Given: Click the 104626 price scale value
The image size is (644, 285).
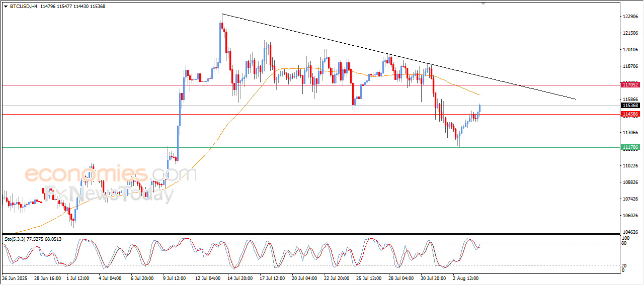Looking at the screenshot, I should 630,232.
